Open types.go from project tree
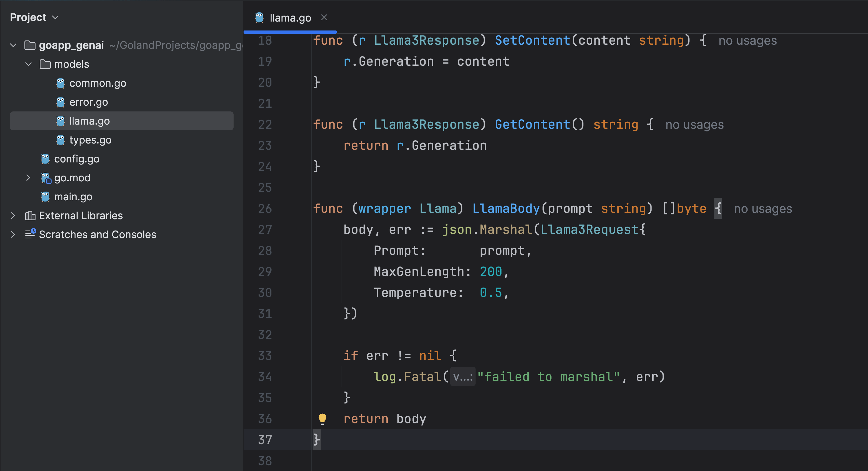Viewport: 868px width, 471px height. pyautogui.click(x=90, y=140)
